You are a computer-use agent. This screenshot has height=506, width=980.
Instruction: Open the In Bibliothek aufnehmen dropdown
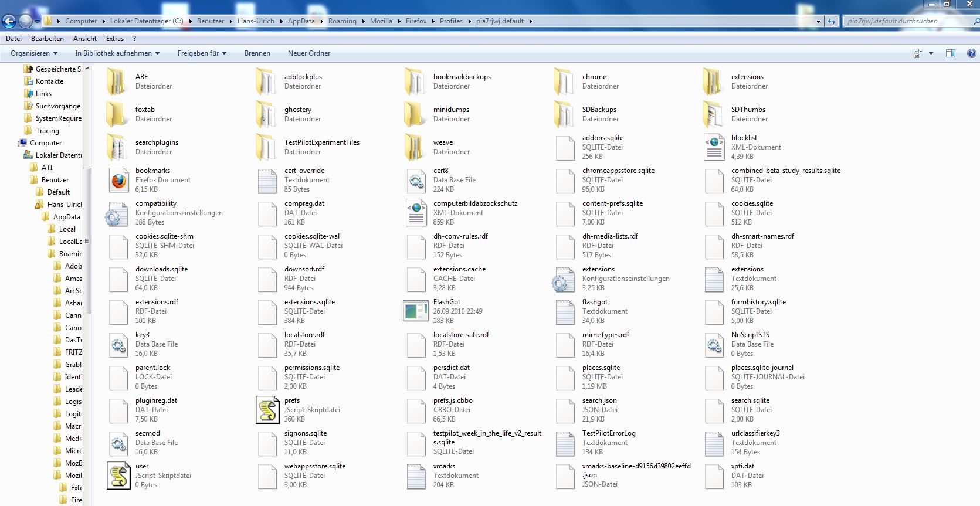(x=117, y=53)
